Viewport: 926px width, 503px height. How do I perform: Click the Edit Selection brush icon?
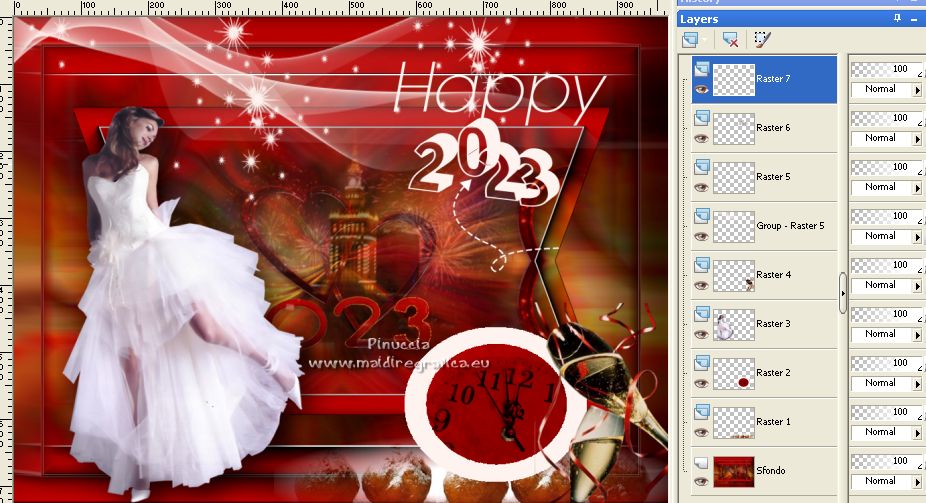[762, 40]
